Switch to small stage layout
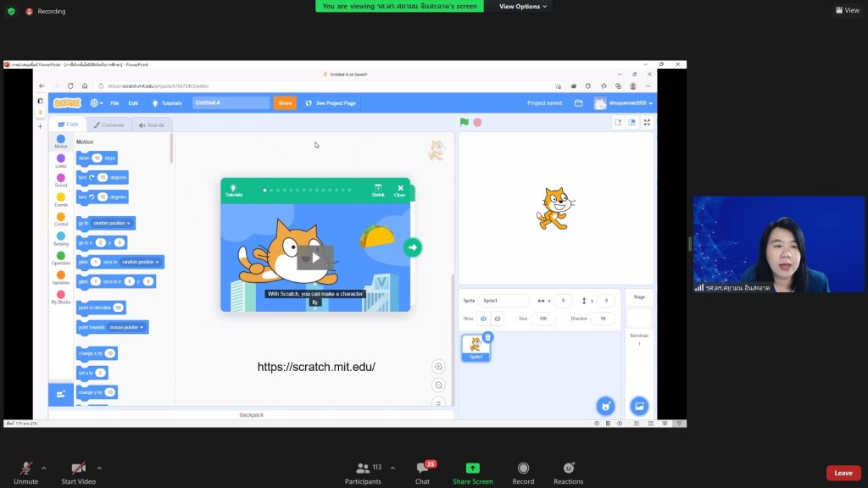Image resolution: width=868 pixels, height=488 pixels. click(618, 122)
